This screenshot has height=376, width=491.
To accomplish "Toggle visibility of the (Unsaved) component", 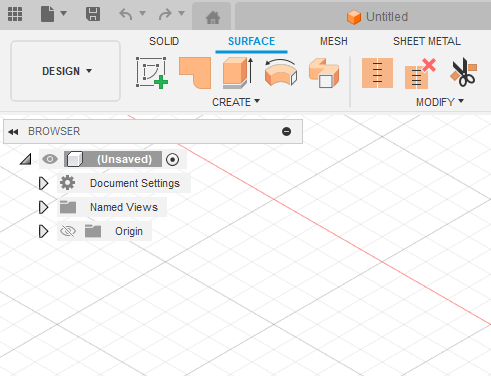I will coord(50,159).
